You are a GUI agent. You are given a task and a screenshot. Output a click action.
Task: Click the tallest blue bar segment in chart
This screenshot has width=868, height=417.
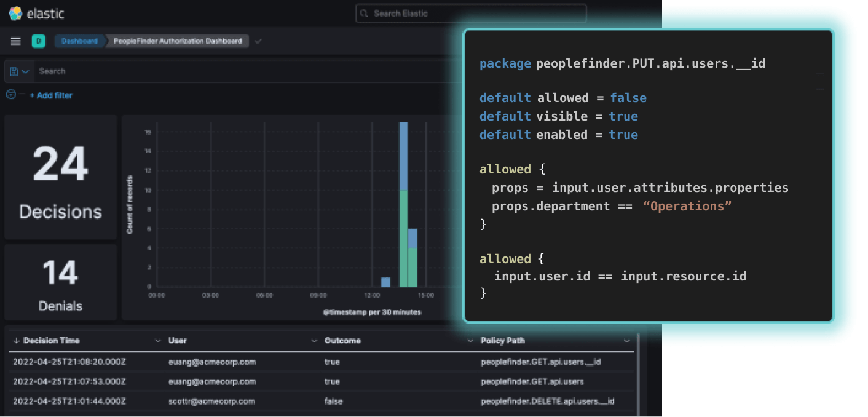(x=404, y=157)
